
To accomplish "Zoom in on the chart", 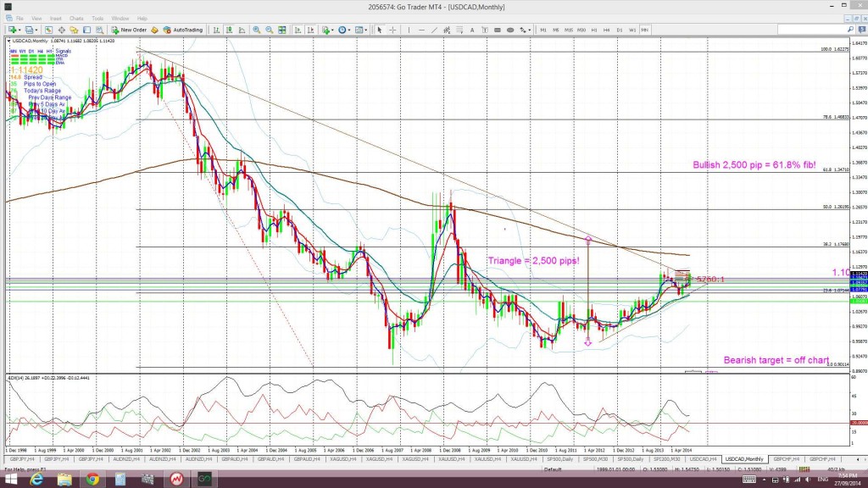I will point(256,30).
